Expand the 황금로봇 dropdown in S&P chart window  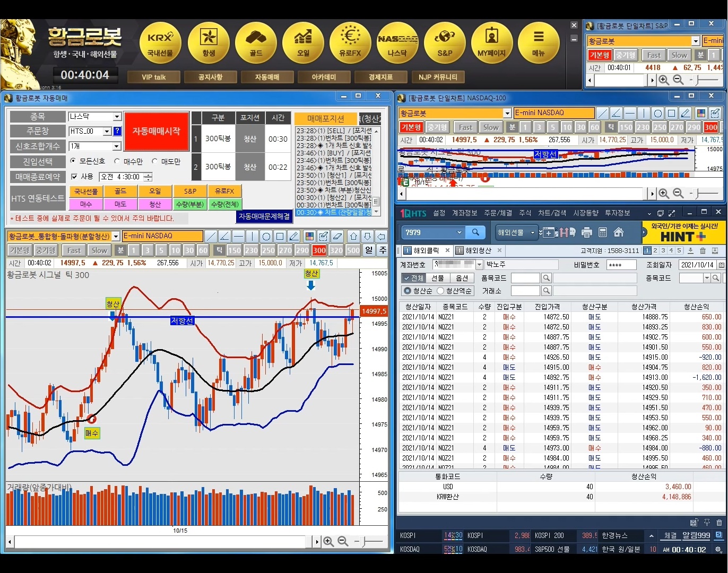(x=696, y=41)
